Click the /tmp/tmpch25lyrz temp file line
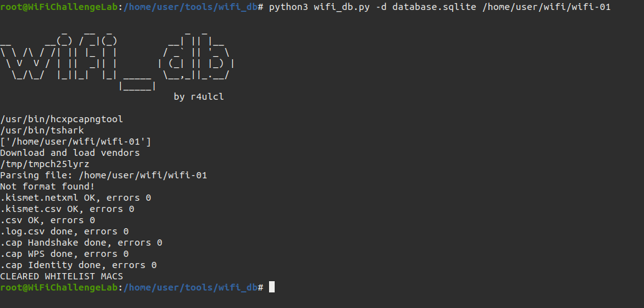The height and width of the screenshot is (308, 644). [x=45, y=164]
